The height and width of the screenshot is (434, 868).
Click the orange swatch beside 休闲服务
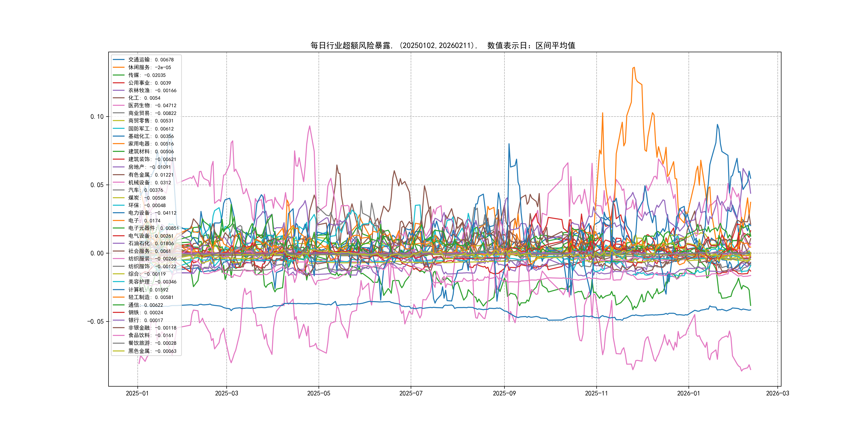(x=119, y=68)
